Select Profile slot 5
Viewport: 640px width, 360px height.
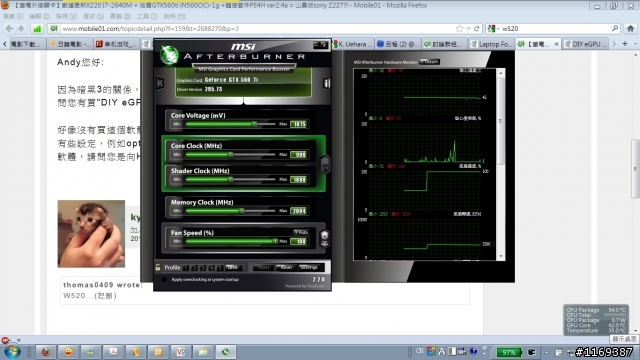[x=220, y=268]
